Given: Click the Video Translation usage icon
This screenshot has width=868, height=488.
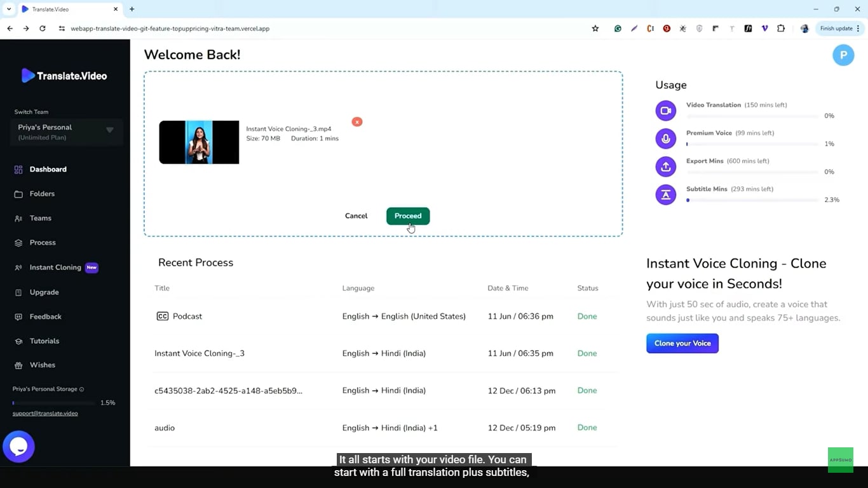Looking at the screenshot, I should point(665,111).
